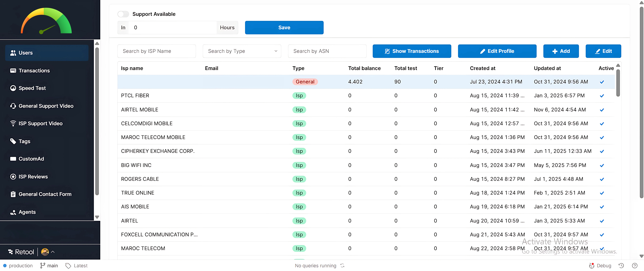Toggle Active checkmark for PTCL FIBER
Image resolution: width=644 pixels, height=271 pixels.
click(x=602, y=96)
